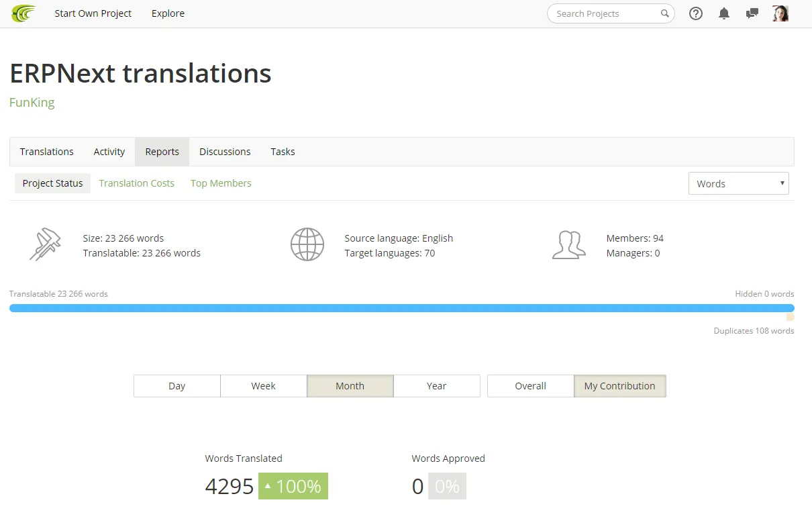This screenshot has width=812, height=531.
Task: Open the user profile avatar
Action: click(780, 13)
